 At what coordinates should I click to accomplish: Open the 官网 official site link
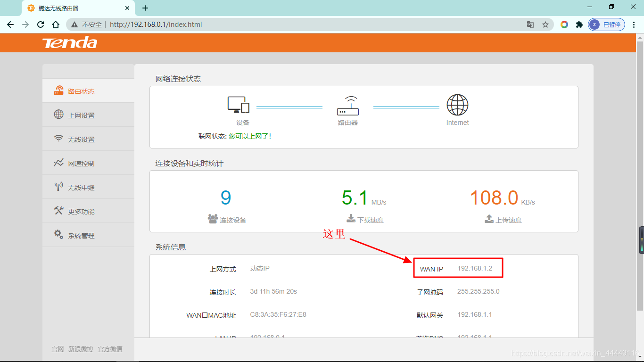tap(58, 349)
